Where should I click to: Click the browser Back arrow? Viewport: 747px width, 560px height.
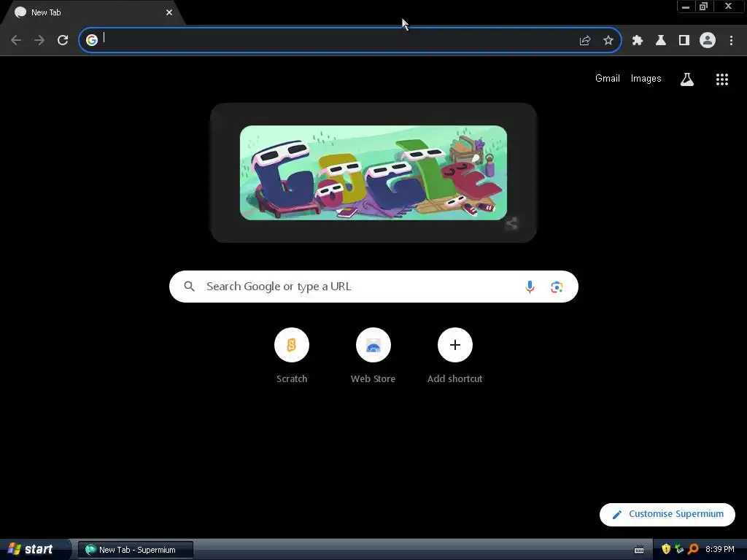pos(16,40)
